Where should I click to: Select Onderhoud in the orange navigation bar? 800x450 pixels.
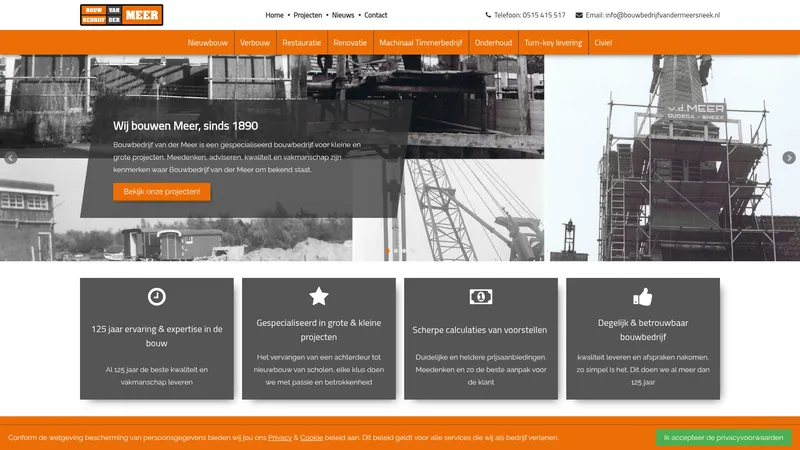click(493, 43)
